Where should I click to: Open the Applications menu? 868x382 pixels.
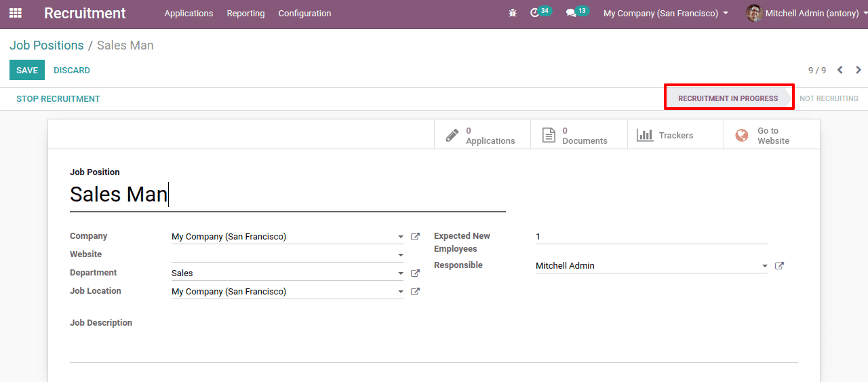[x=189, y=13]
